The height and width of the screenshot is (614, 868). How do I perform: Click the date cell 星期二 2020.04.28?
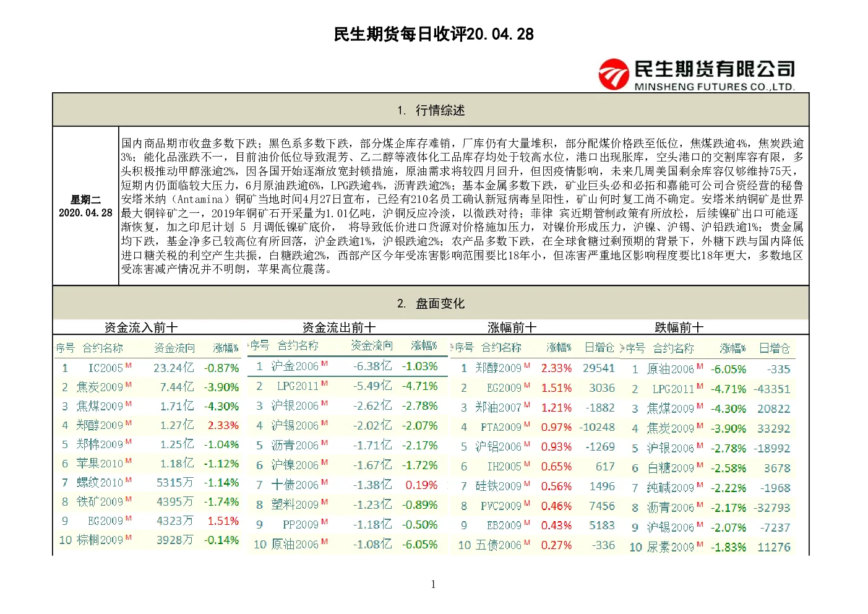pos(85,206)
